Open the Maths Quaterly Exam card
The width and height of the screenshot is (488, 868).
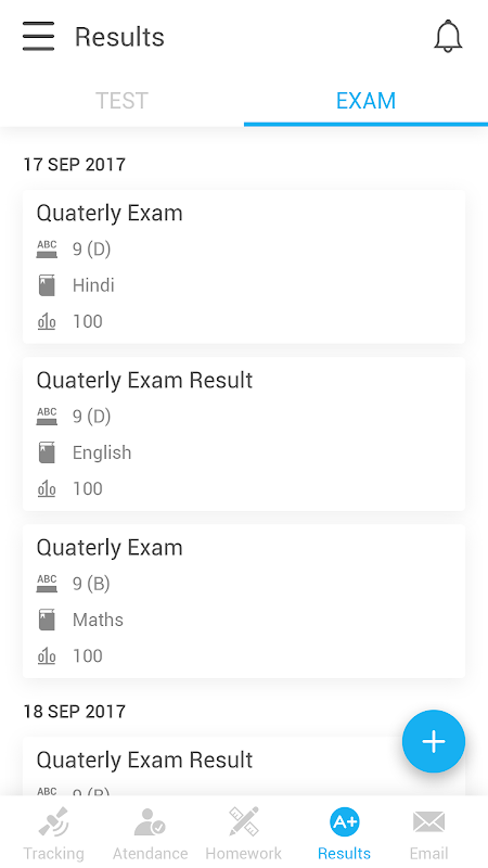coord(244,601)
